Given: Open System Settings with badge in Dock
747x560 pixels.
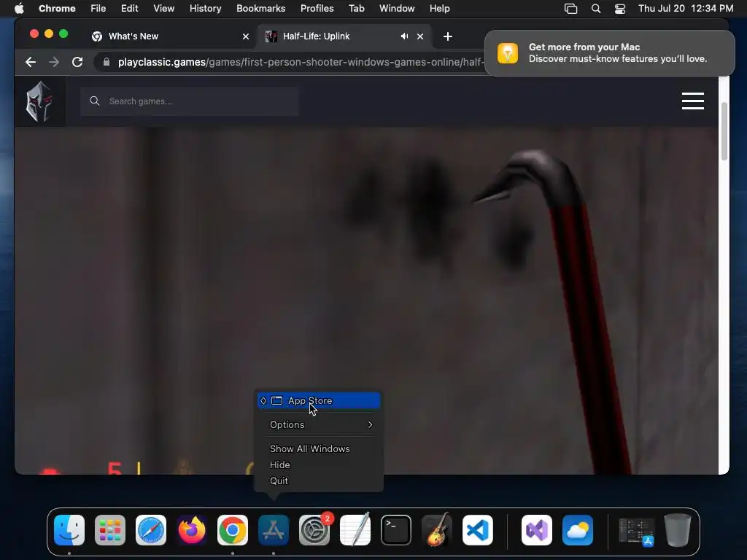Looking at the screenshot, I should [x=314, y=530].
